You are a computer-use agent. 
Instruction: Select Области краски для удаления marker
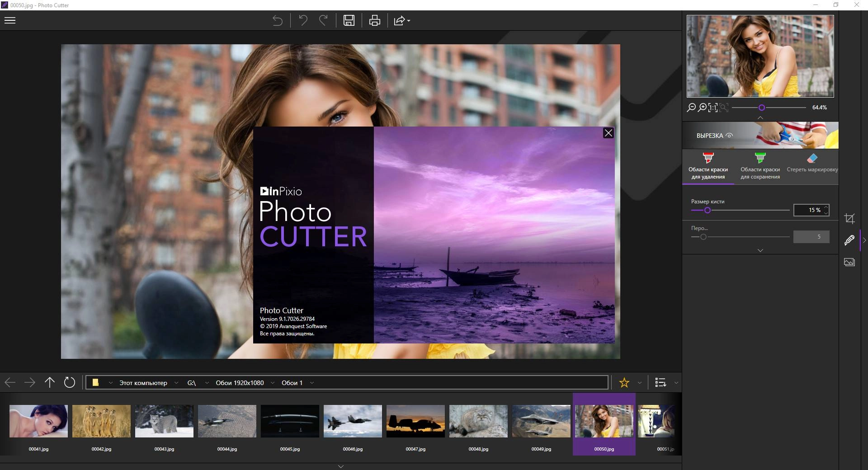(708, 167)
